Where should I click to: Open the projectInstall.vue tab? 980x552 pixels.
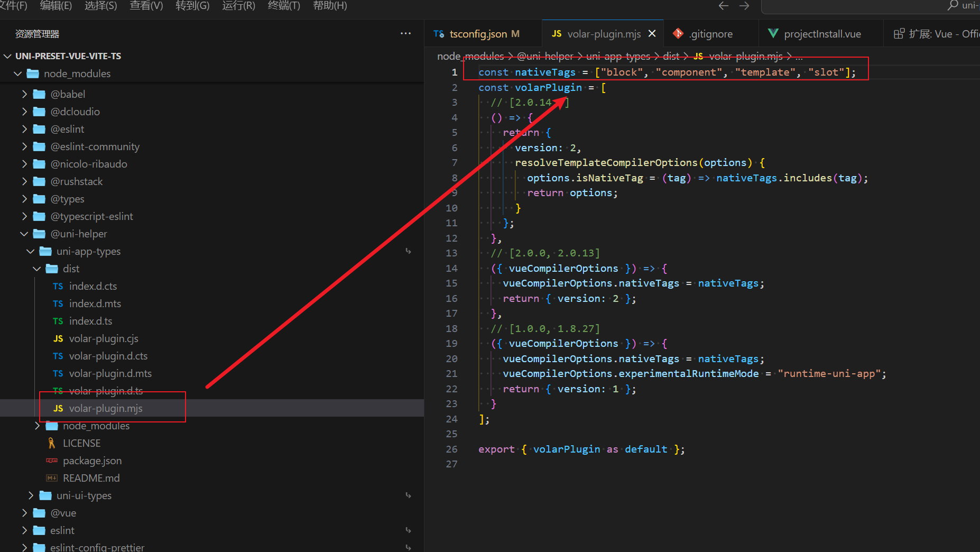822,34
